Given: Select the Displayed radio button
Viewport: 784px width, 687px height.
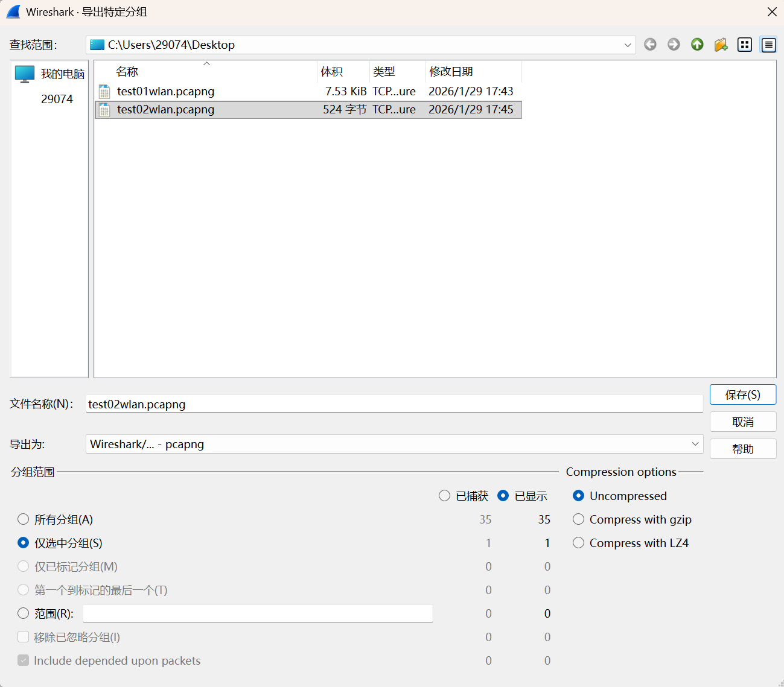Looking at the screenshot, I should pos(503,496).
